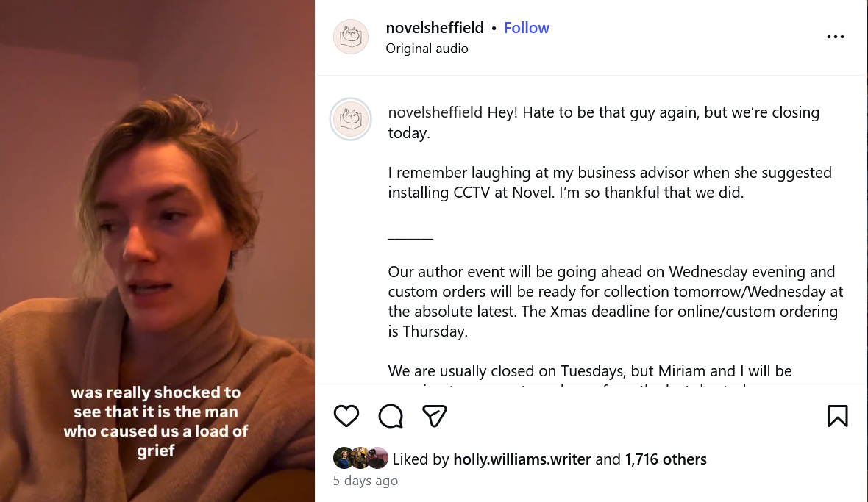Share the post using the paper plane icon

435,416
